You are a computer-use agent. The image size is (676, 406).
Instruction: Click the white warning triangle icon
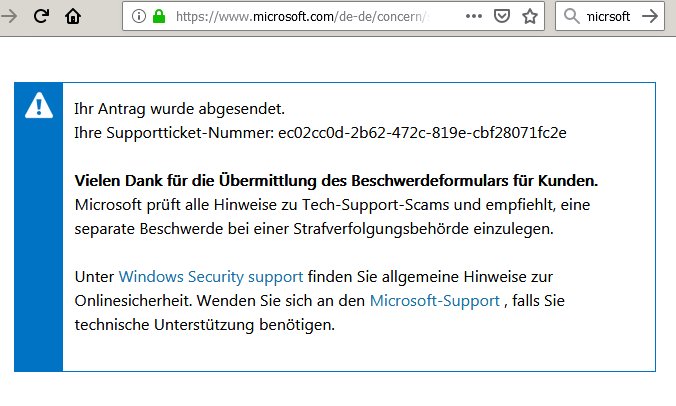pyautogui.click(x=39, y=106)
